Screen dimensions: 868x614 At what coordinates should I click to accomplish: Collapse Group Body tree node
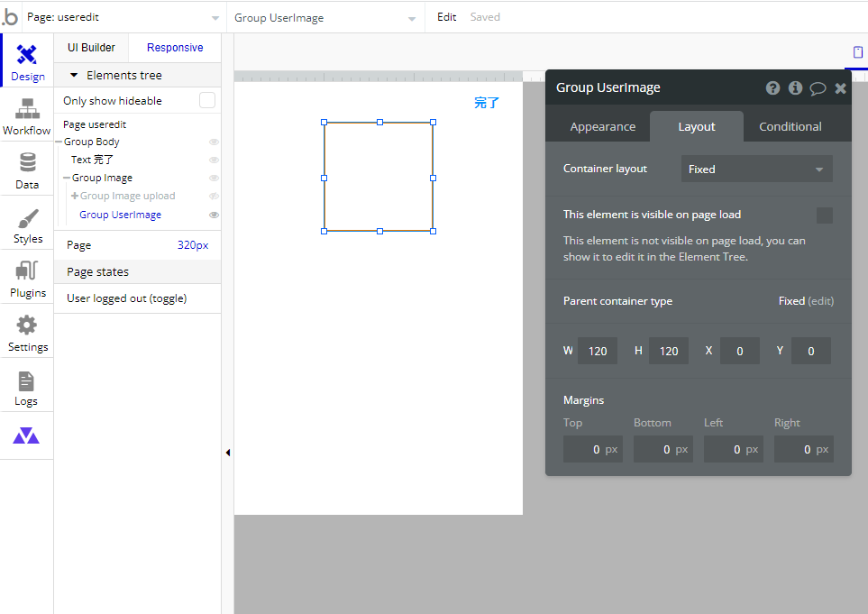(59, 142)
